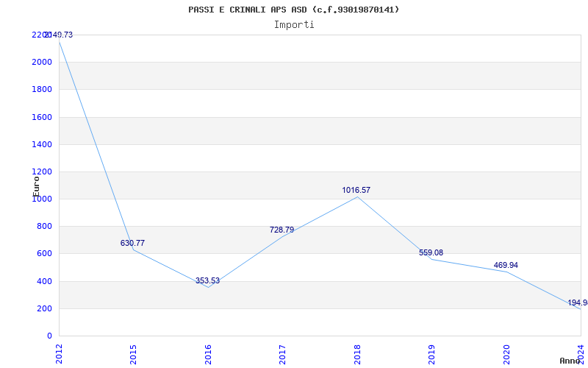The height and width of the screenshot is (368, 588).
Task: Click the 559.08 data label
Action: 431,252
